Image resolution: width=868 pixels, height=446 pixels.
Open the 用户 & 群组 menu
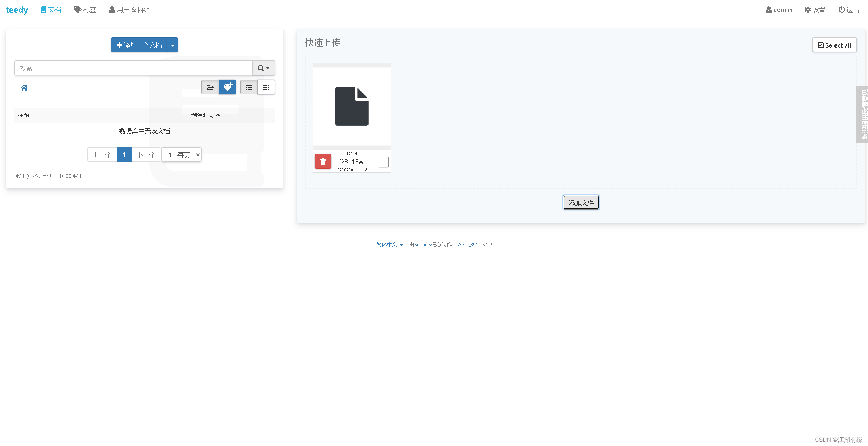tap(132, 10)
